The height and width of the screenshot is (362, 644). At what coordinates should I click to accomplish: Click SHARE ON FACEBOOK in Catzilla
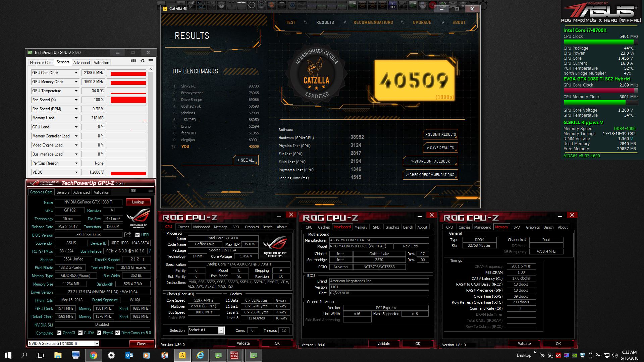click(430, 161)
